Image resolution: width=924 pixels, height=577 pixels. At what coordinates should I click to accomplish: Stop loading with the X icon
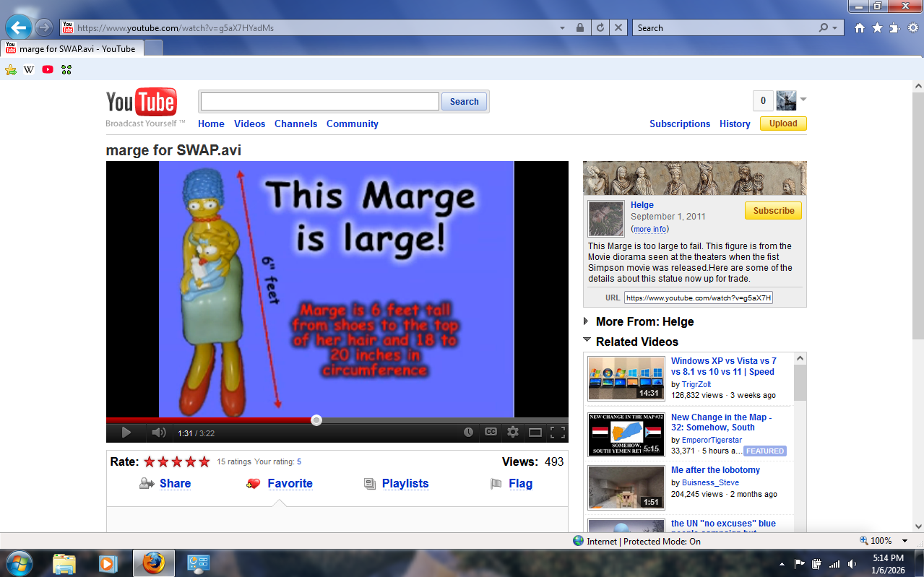pos(618,27)
